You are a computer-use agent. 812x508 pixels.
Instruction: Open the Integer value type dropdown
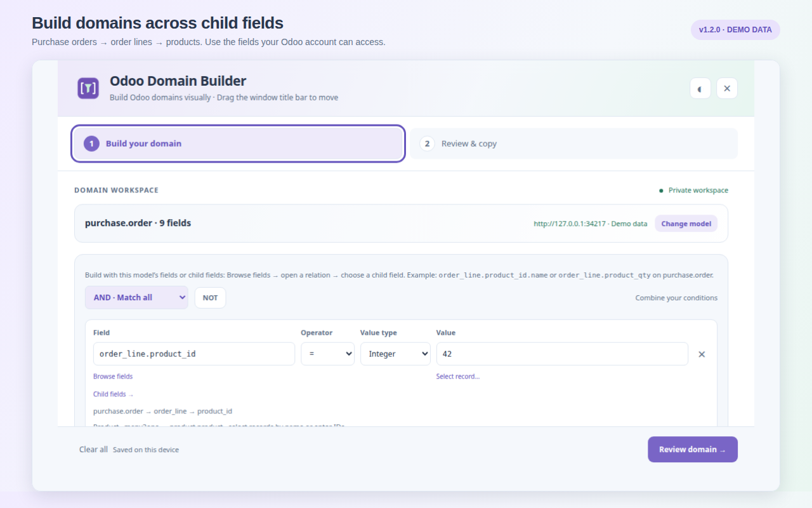click(x=395, y=354)
